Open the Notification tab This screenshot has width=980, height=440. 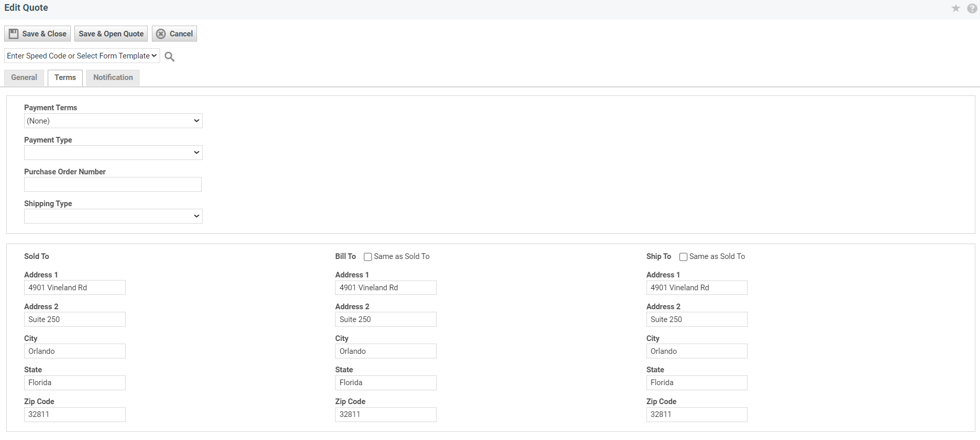coord(113,78)
